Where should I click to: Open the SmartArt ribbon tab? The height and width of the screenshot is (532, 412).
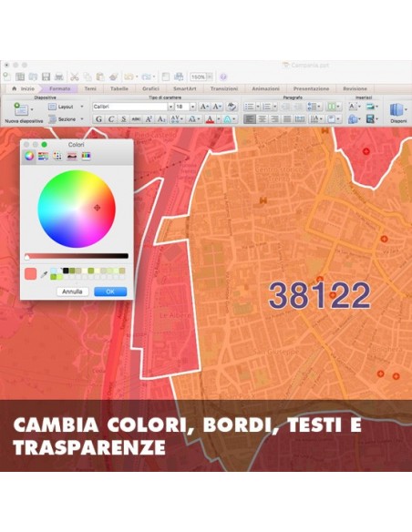(185, 88)
